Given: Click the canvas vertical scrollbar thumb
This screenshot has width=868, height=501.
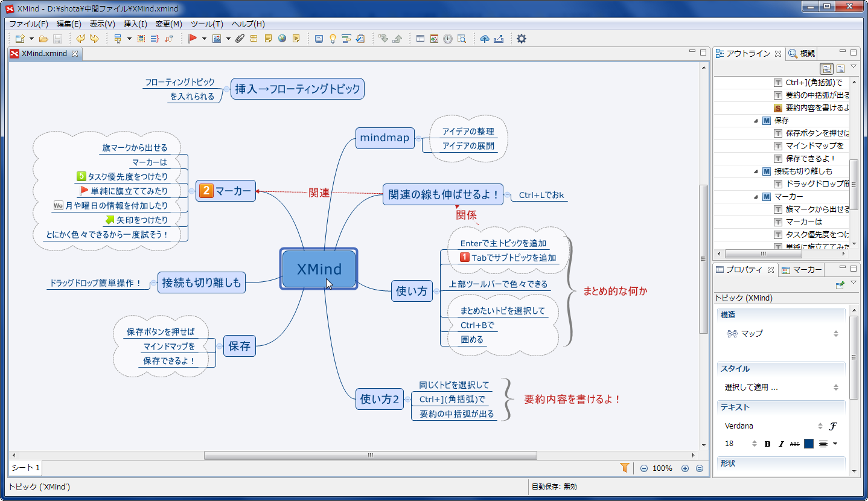Looking at the screenshot, I should [x=703, y=259].
